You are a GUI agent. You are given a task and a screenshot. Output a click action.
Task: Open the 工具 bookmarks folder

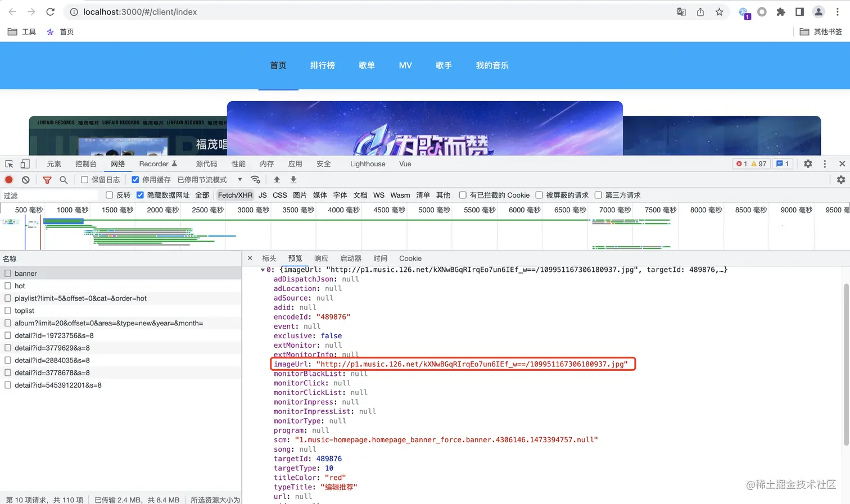click(22, 32)
